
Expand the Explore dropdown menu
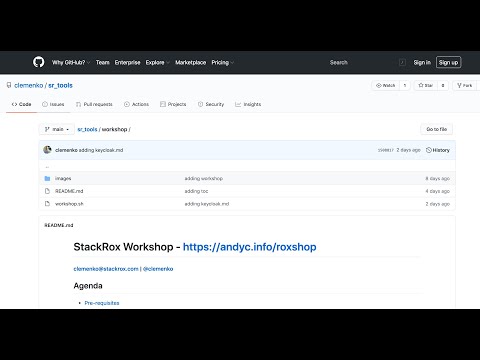tap(157, 62)
